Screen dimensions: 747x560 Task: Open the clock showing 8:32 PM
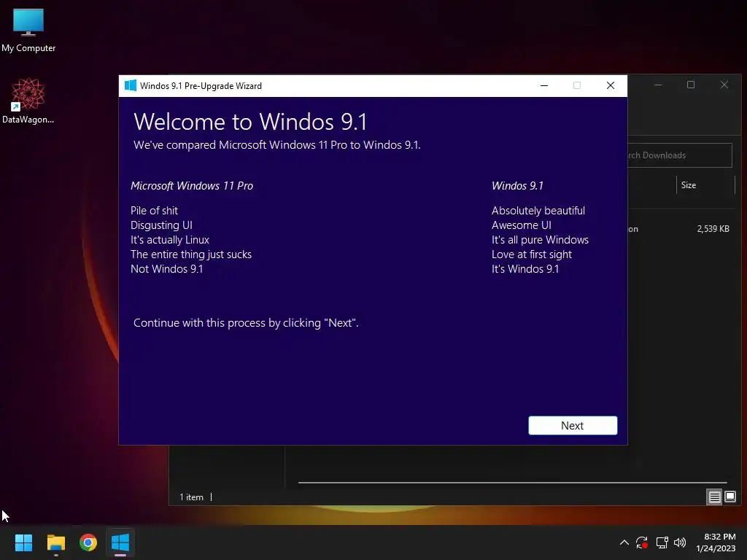(716, 542)
